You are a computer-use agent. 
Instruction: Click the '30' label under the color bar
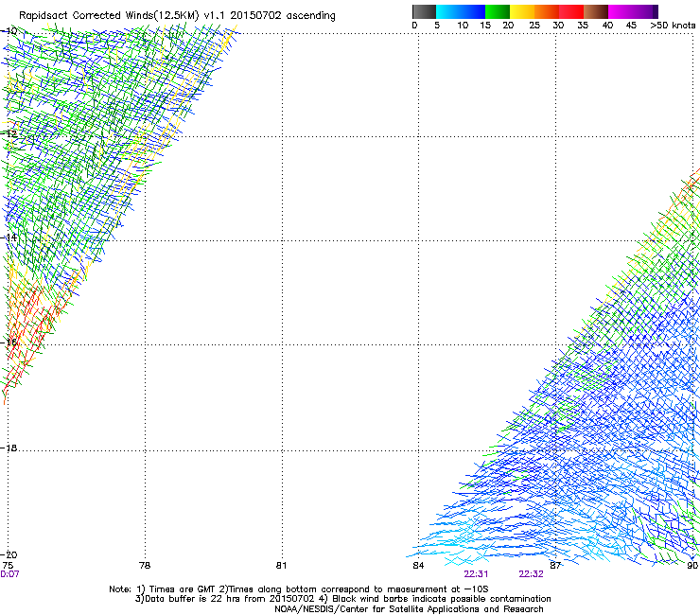pyautogui.click(x=558, y=25)
